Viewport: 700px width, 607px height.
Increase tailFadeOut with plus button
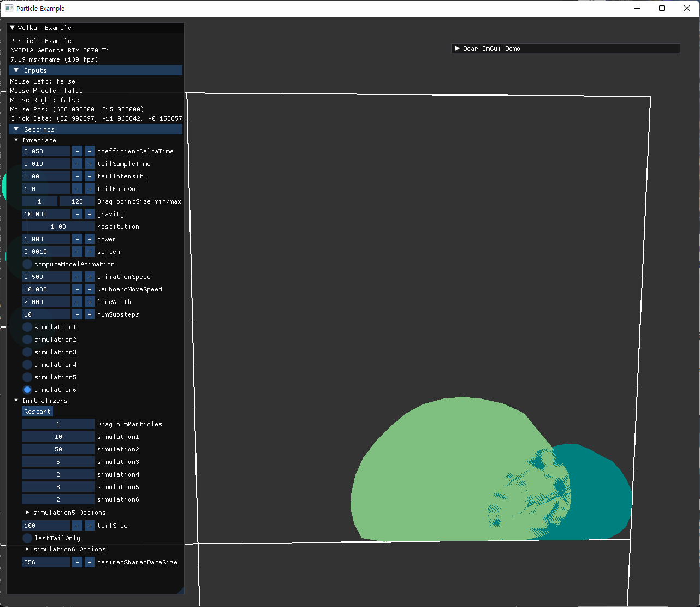coord(90,189)
